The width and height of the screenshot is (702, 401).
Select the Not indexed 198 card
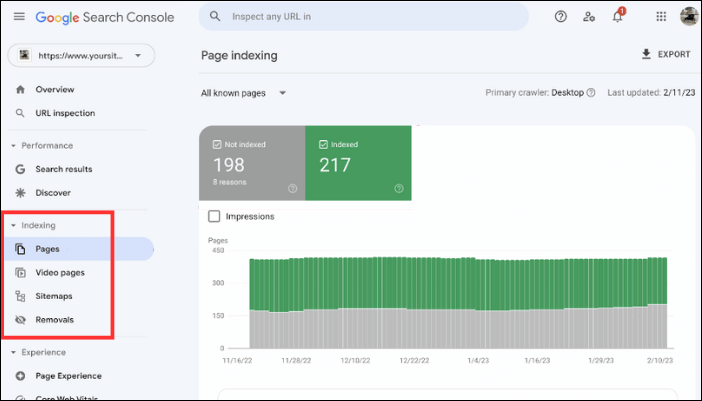pyautogui.click(x=252, y=163)
